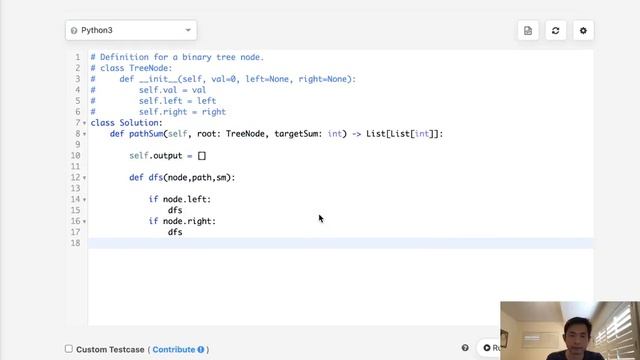
Task: Enable the Custom Testcase checkbox
Action: pyautogui.click(x=69, y=349)
